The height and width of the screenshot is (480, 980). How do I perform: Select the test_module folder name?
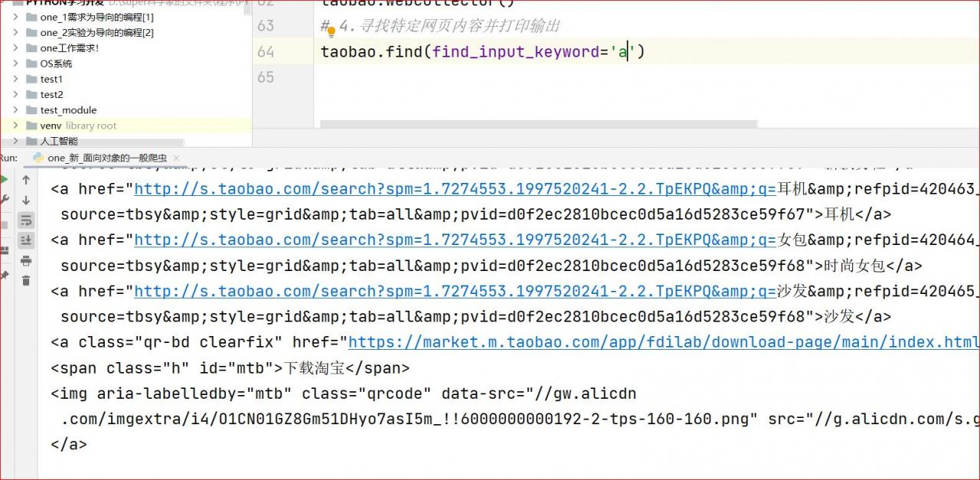68,110
